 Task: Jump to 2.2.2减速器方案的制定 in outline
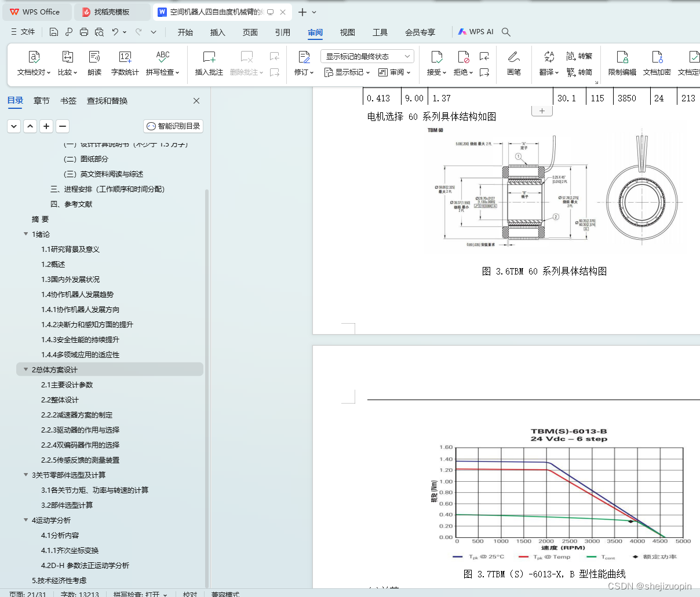click(x=77, y=415)
